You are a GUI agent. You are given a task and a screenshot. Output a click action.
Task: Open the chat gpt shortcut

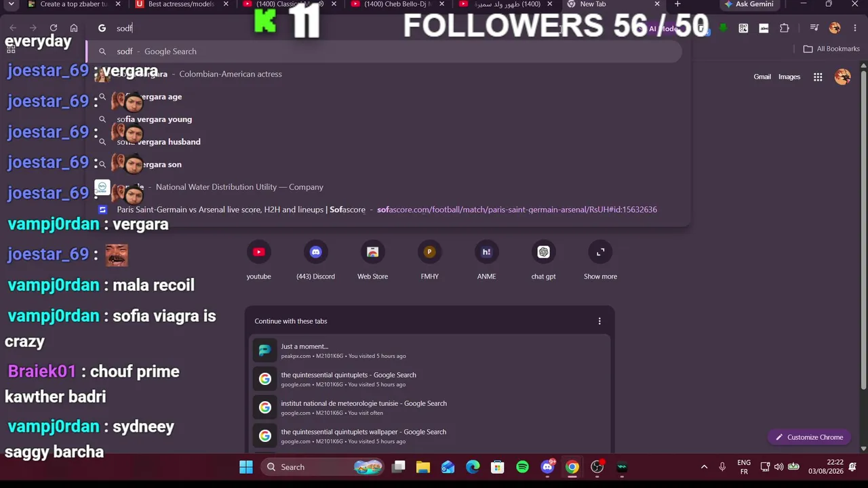coord(543,261)
